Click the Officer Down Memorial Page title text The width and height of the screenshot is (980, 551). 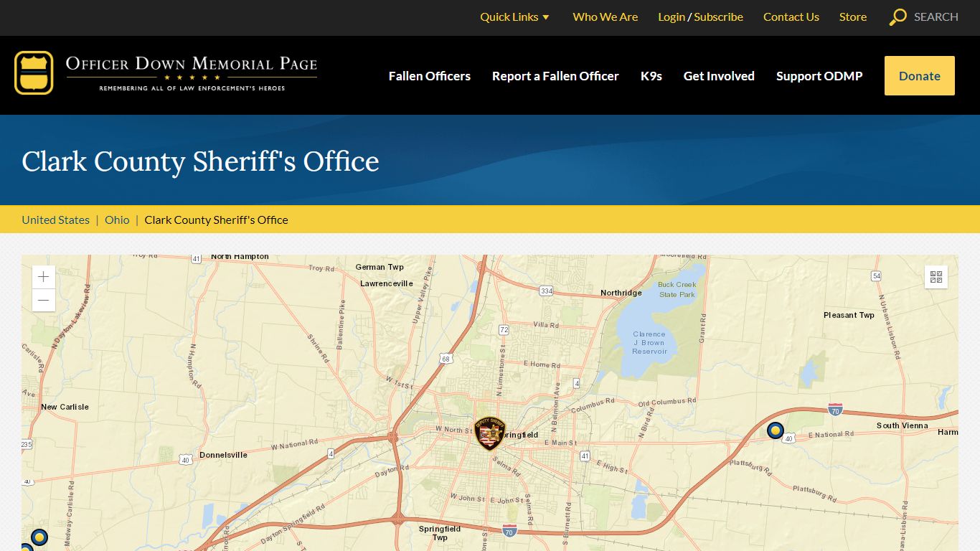pos(192,64)
